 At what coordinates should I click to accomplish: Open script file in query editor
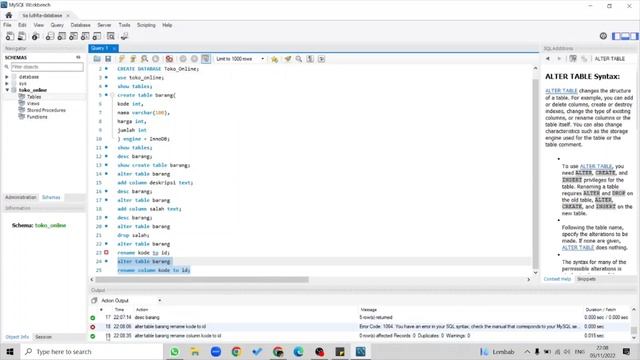97,59
